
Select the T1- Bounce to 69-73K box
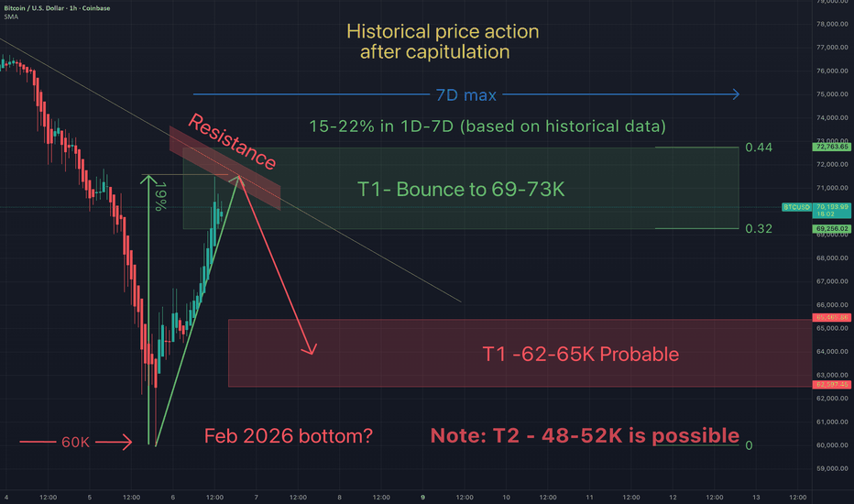[x=461, y=188]
